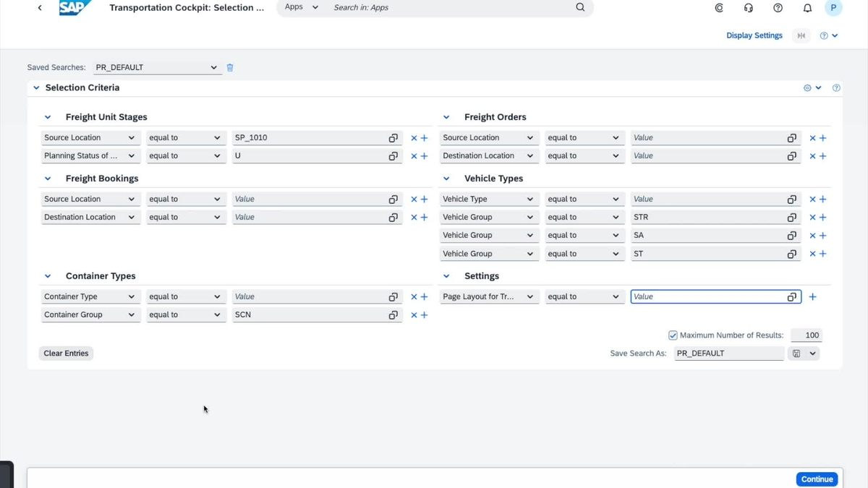Screen dimensions: 868x488
Task: Remove the Vehicle Group STR condition with the X
Action: [812, 217]
